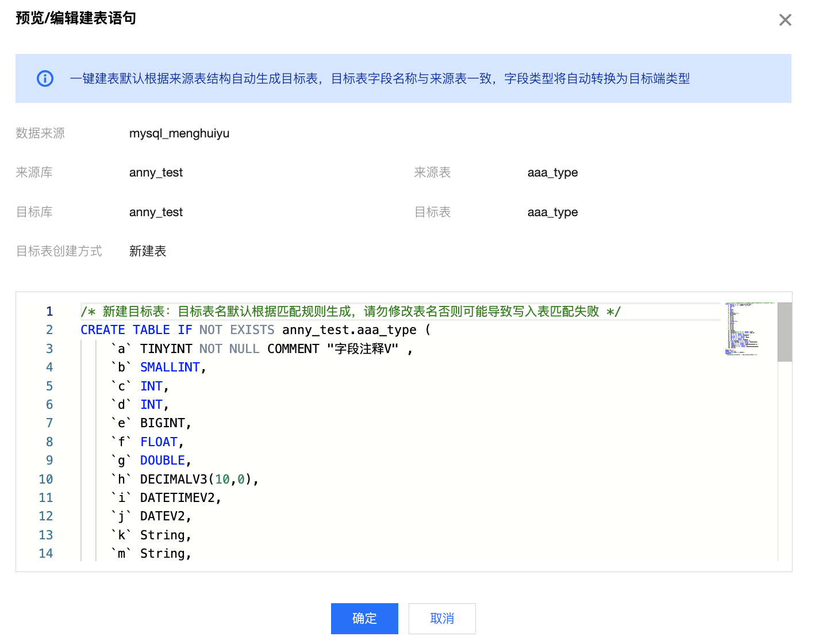Click the info banner message text
The width and height of the screenshot is (815, 644).
point(380,79)
